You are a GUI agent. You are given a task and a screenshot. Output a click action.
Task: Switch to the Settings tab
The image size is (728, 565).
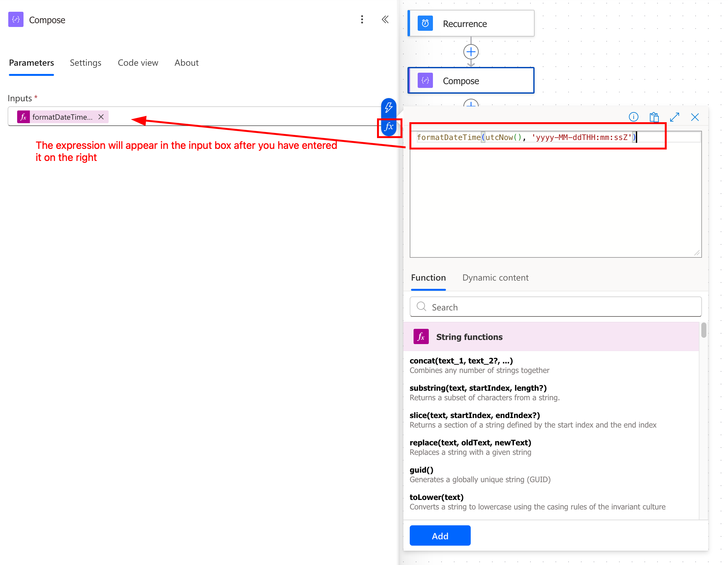pyautogui.click(x=85, y=63)
